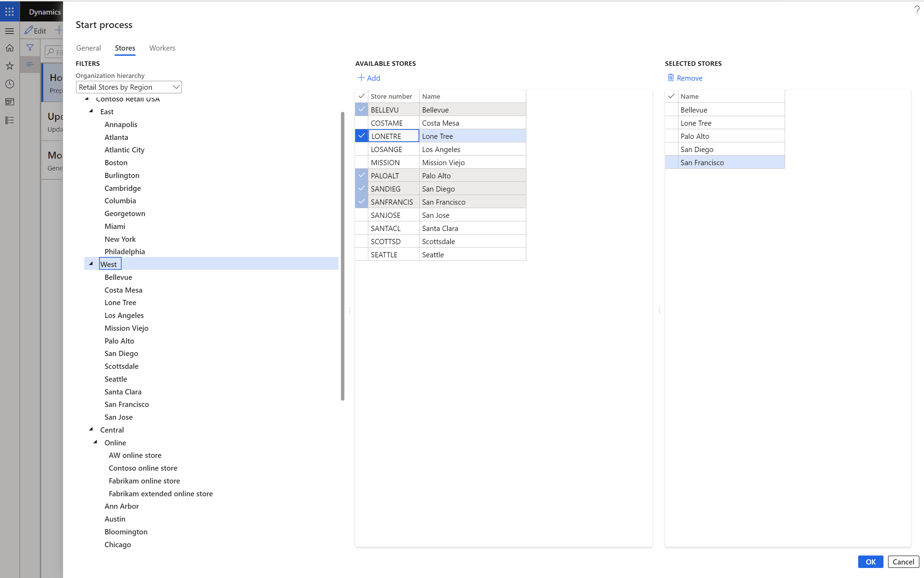
Task: Toggle the SANFRANCIS store checkbox
Action: click(x=362, y=202)
